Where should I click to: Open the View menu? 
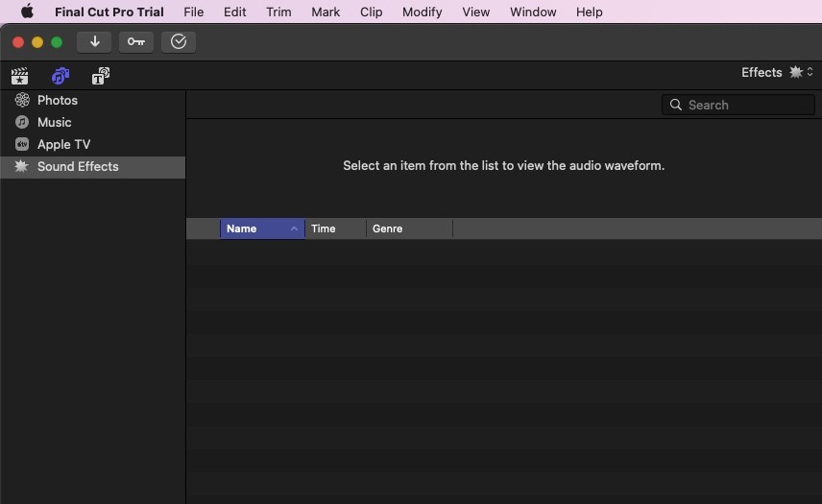(475, 12)
